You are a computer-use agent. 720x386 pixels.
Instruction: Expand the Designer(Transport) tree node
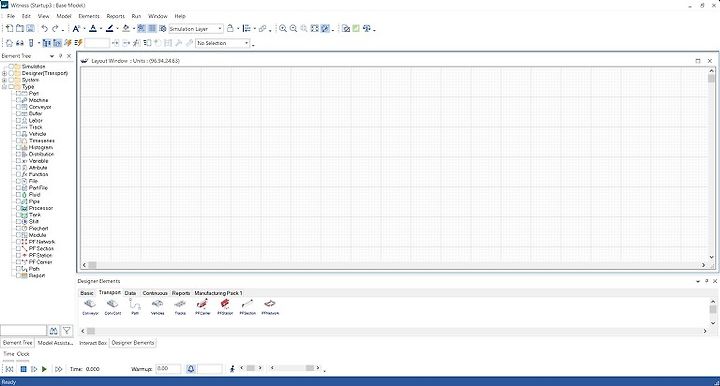tap(5, 73)
